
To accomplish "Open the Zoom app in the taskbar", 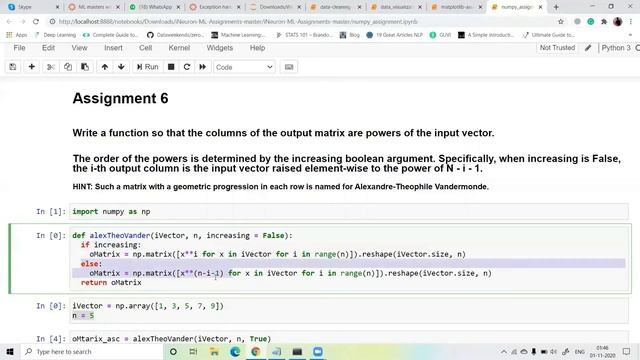I will click(x=318, y=351).
